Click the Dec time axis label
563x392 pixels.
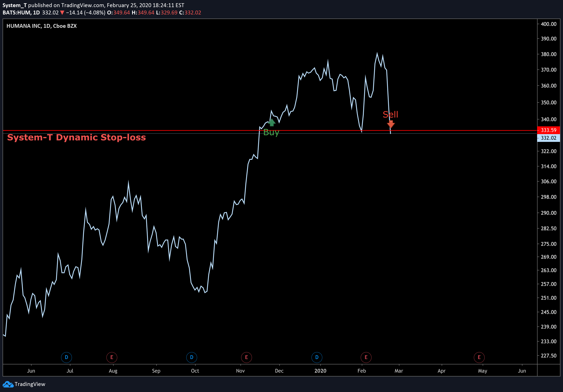coord(279,371)
